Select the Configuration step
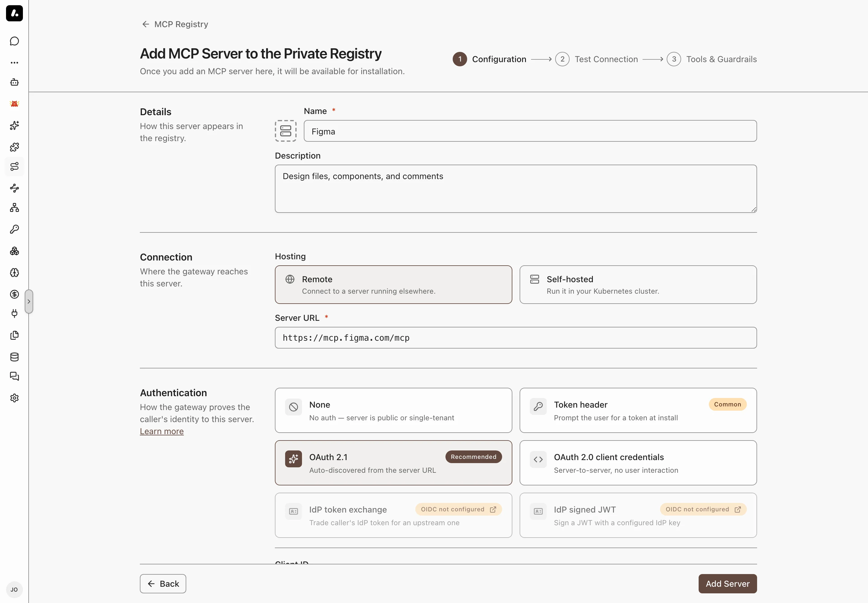 pyautogui.click(x=489, y=59)
